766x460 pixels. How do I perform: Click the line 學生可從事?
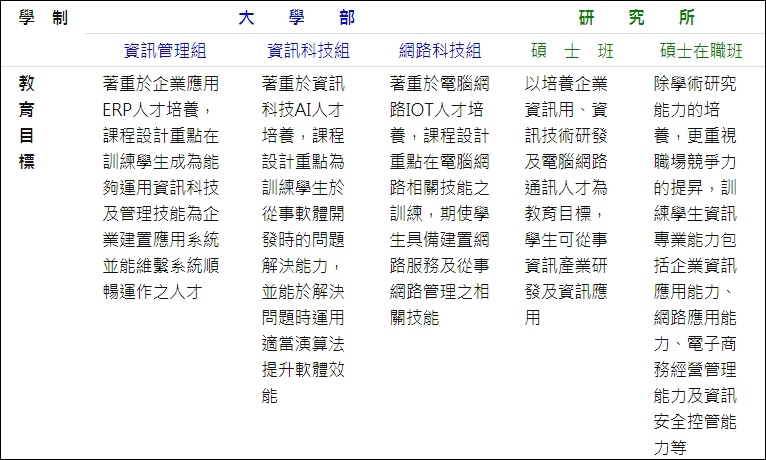(x=566, y=240)
